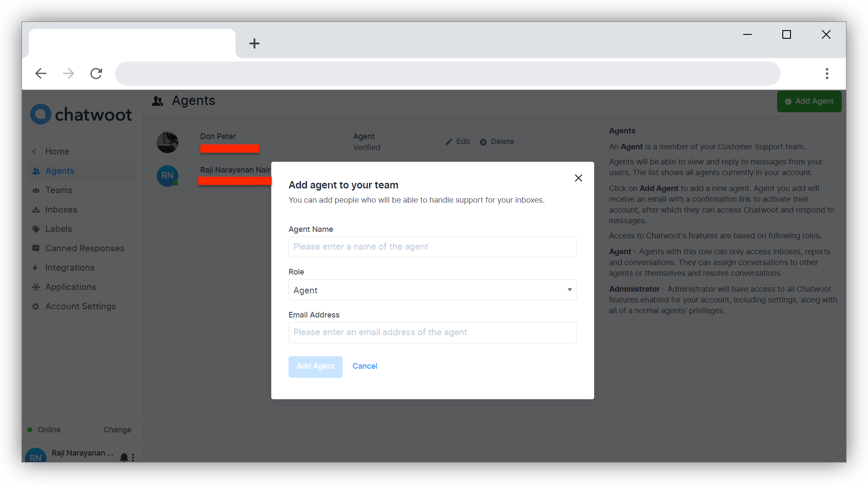Toggle online status via Change button
Screen dimensions: 868x484
tap(117, 429)
